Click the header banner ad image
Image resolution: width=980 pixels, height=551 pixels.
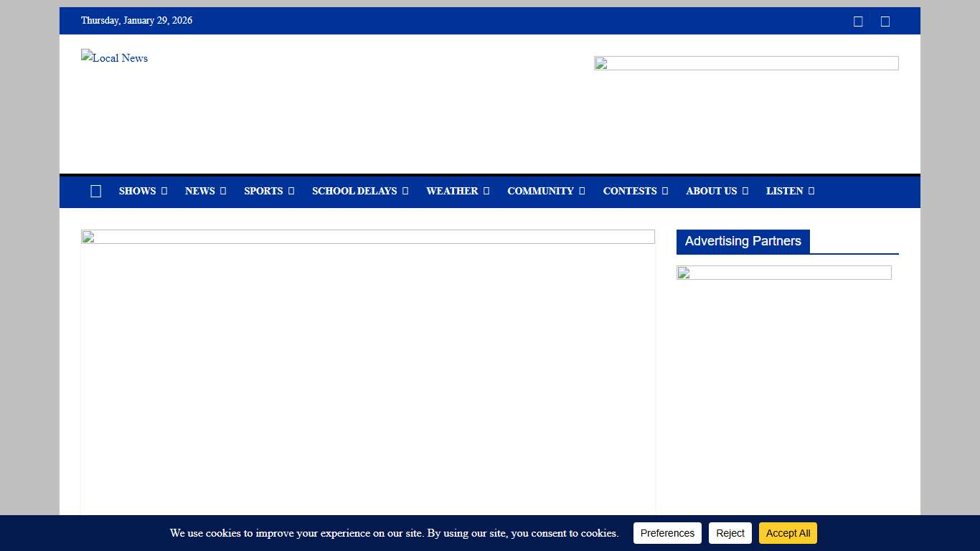tap(746, 63)
